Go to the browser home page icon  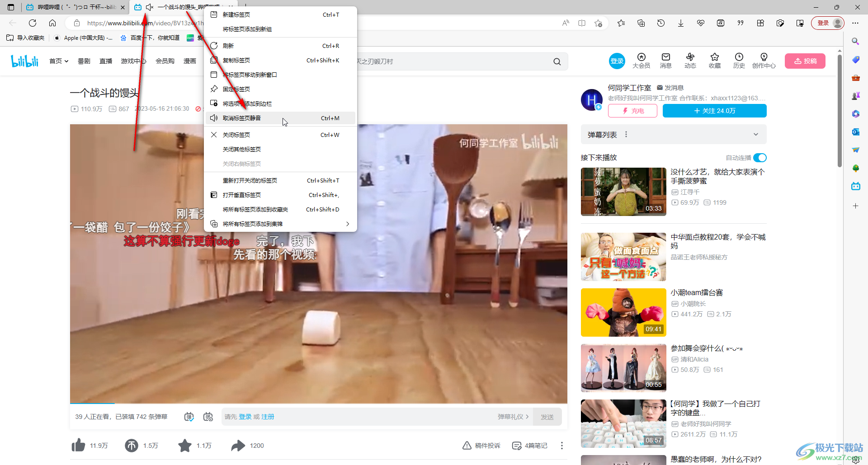click(52, 23)
